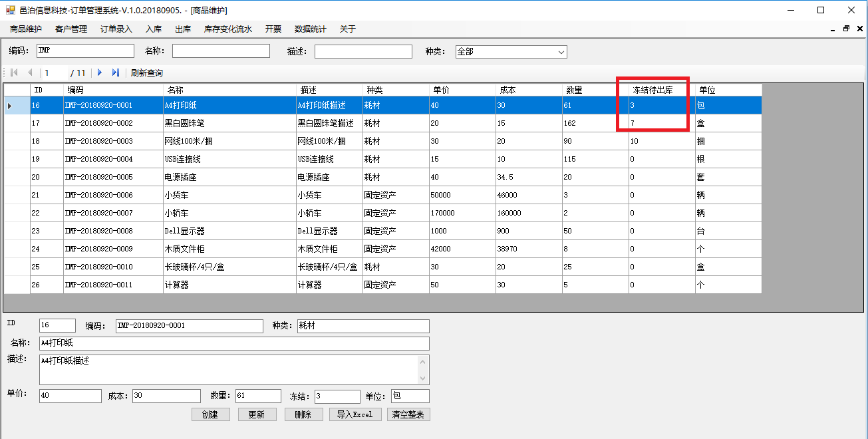Click the 数量 field showing 61
The height and width of the screenshot is (439, 868).
[258, 396]
